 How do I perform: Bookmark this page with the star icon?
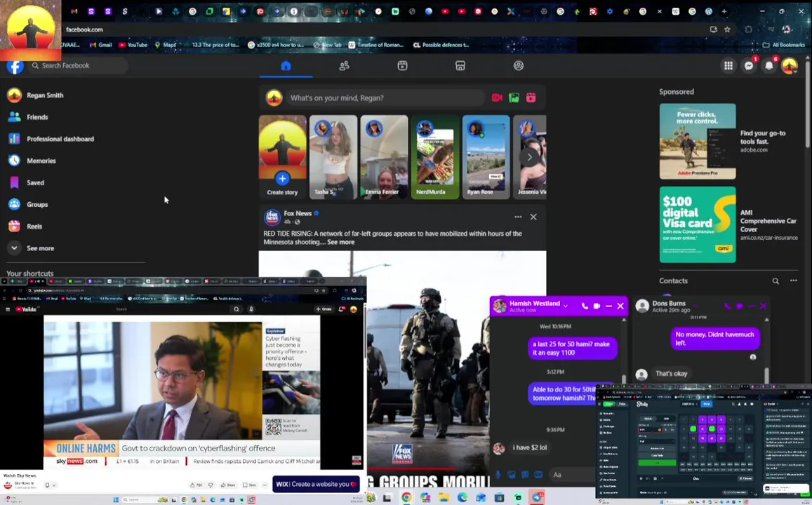coord(727,29)
